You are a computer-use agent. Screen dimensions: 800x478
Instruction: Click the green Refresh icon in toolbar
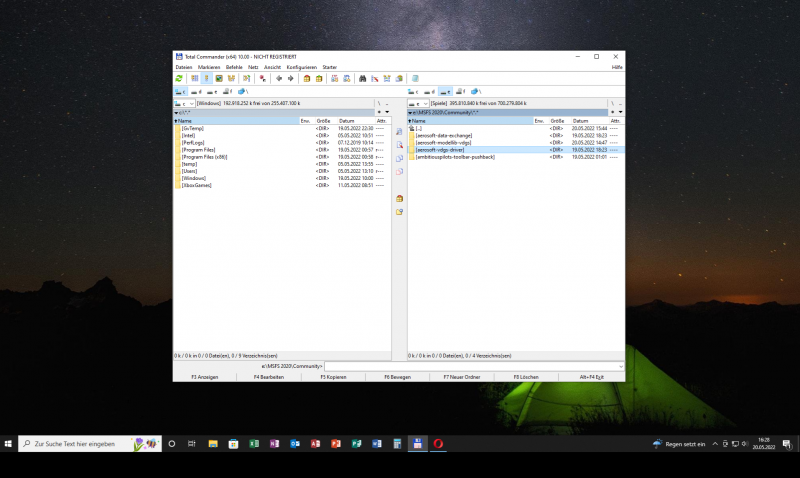179,79
